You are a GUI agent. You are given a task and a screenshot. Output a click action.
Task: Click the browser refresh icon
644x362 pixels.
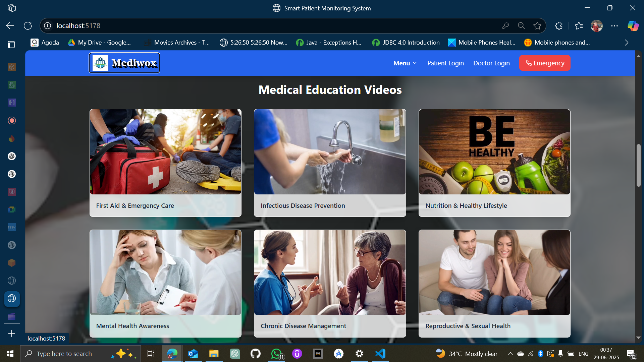tap(28, 26)
